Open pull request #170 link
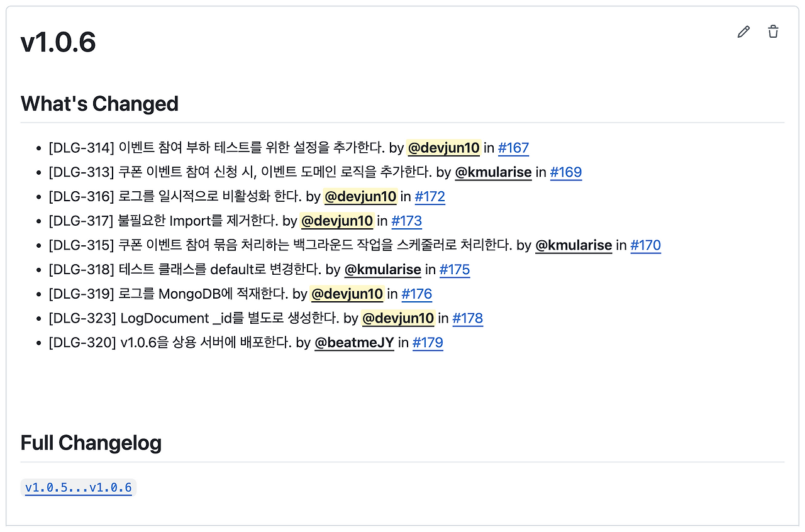This screenshot has width=805, height=532. (x=645, y=245)
